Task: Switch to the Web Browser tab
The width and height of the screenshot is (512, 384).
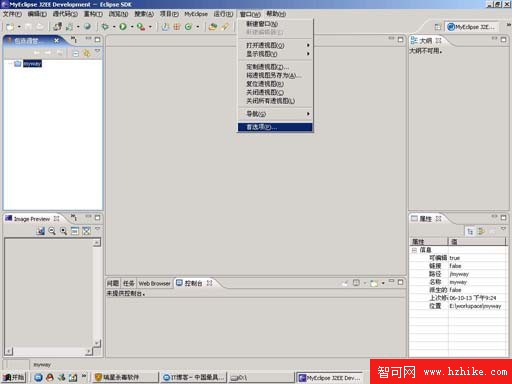Action: click(x=154, y=283)
